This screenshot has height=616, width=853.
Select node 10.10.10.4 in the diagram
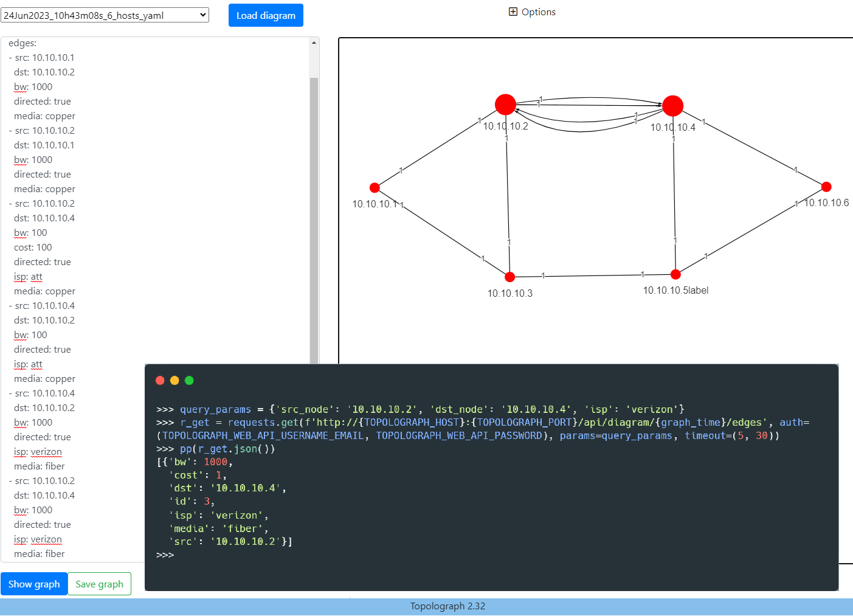(673, 105)
